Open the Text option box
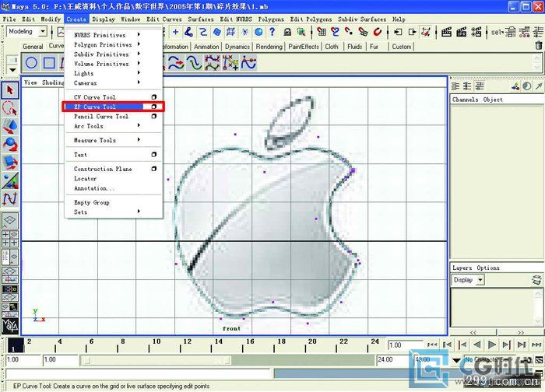Screen dimensions: 545x392 [153, 155]
